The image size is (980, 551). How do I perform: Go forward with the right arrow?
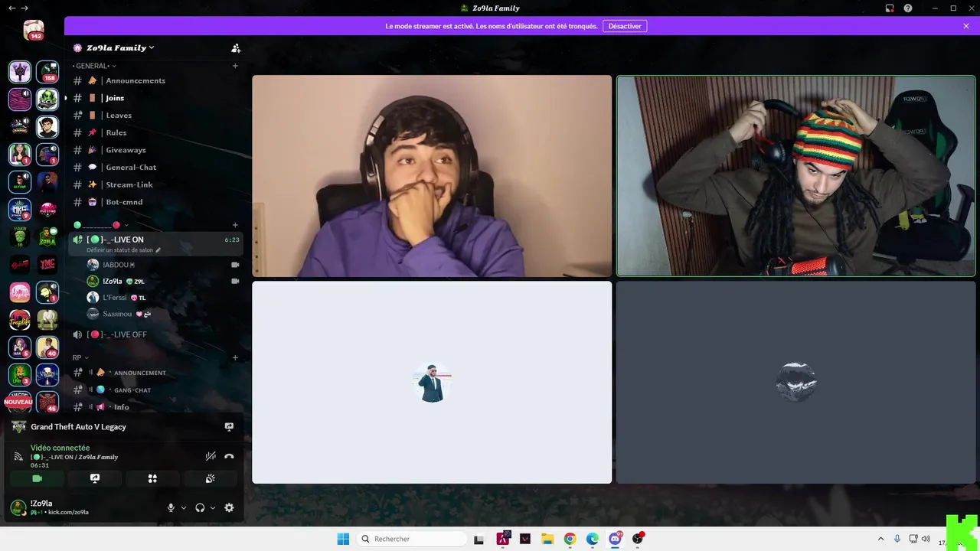(24, 8)
